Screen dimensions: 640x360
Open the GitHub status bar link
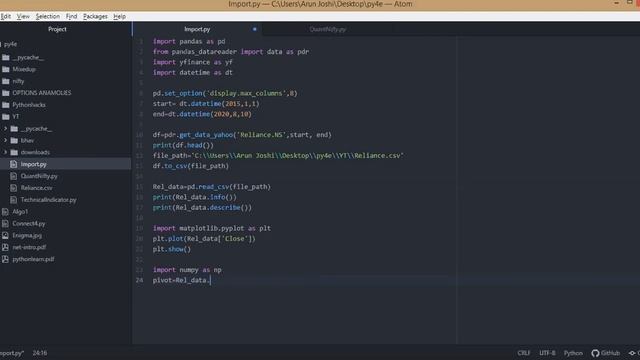point(606,353)
